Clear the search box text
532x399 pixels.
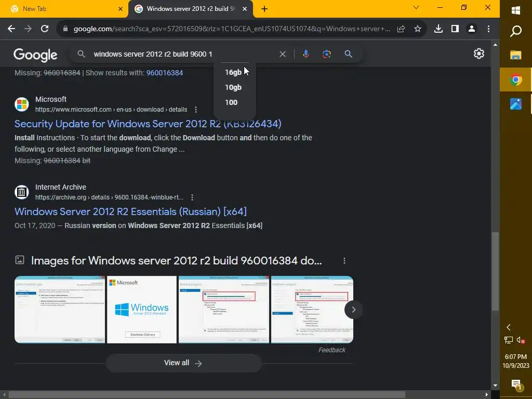[x=282, y=54]
